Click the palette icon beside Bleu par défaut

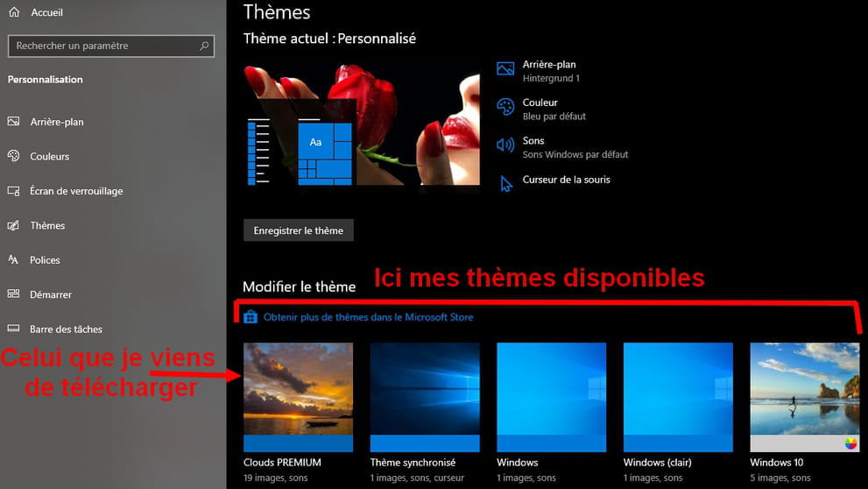tap(505, 107)
